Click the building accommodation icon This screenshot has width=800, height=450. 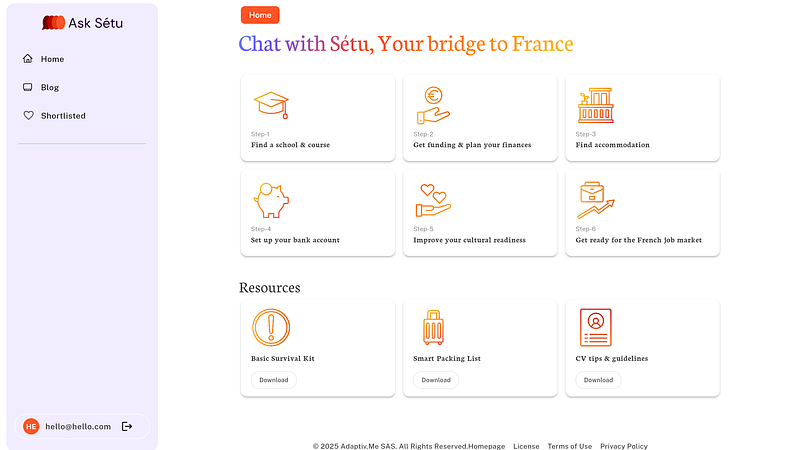596,104
